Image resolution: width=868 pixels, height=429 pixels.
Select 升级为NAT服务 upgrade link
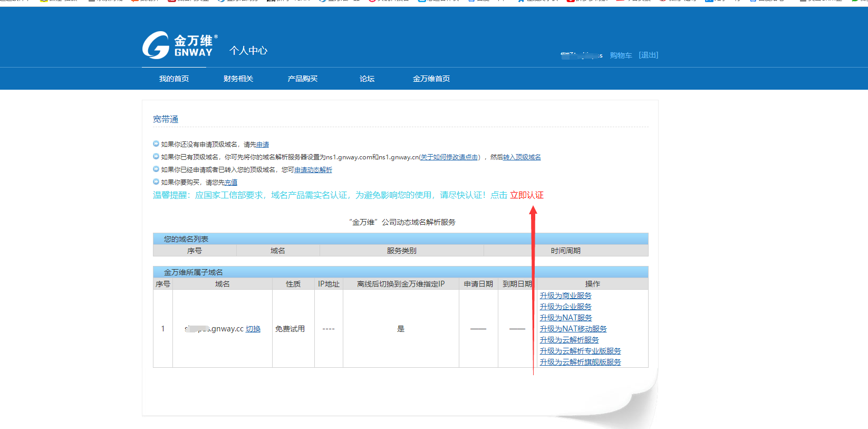coord(566,318)
